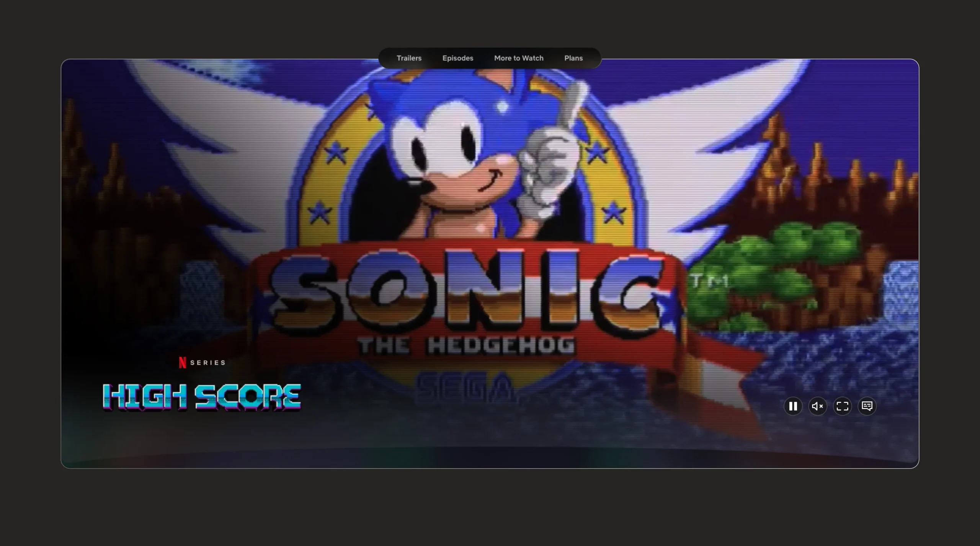Click the High Score title logo
The image size is (980, 546).
click(x=202, y=397)
